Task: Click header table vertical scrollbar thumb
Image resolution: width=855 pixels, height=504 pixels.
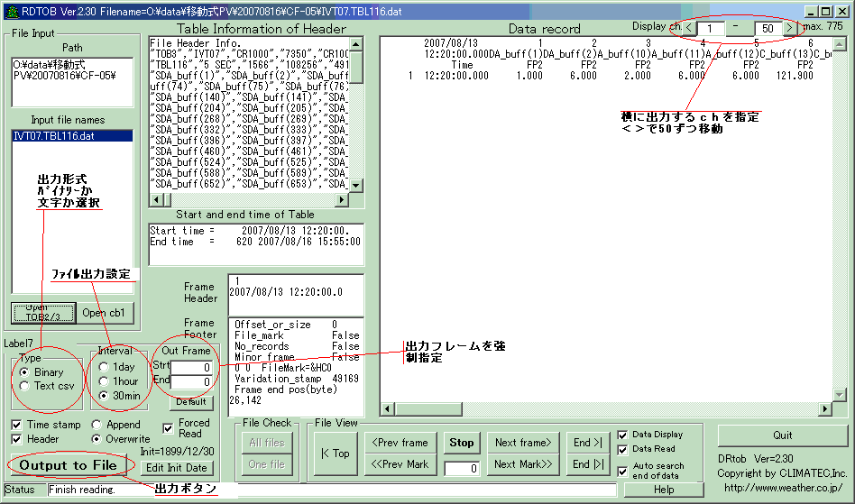Action: (356, 68)
